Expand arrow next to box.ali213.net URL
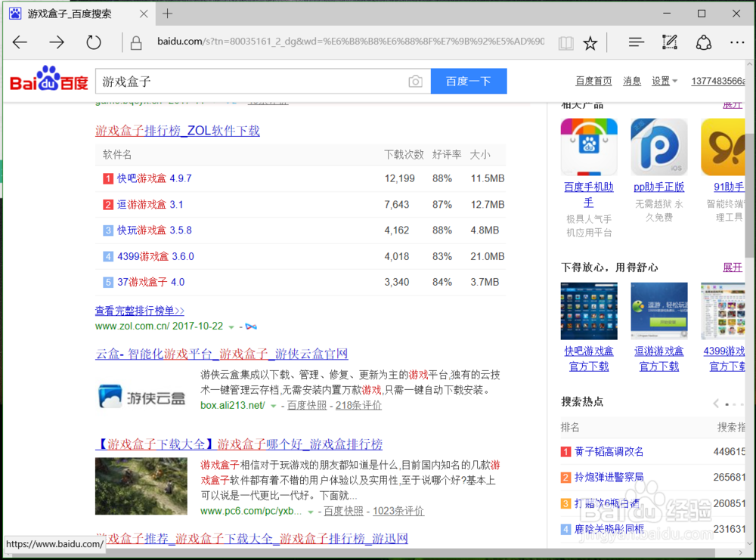This screenshot has height=560, width=756. 274,407
